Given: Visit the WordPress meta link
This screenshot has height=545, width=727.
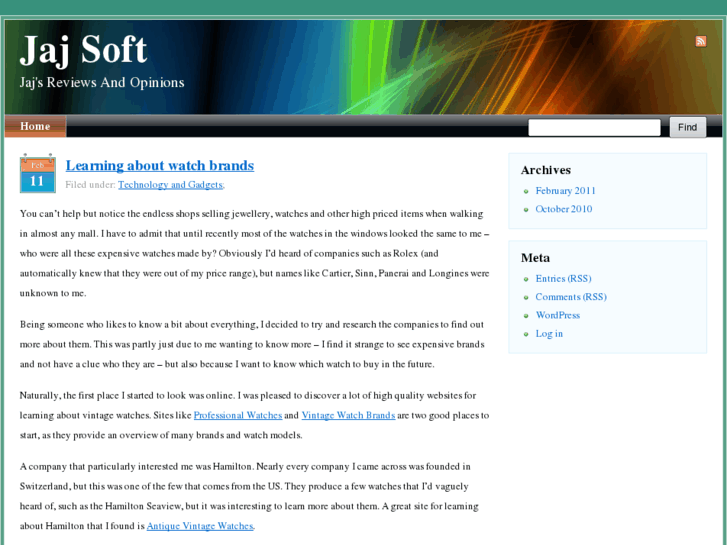Looking at the screenshot, I should 558,315.
